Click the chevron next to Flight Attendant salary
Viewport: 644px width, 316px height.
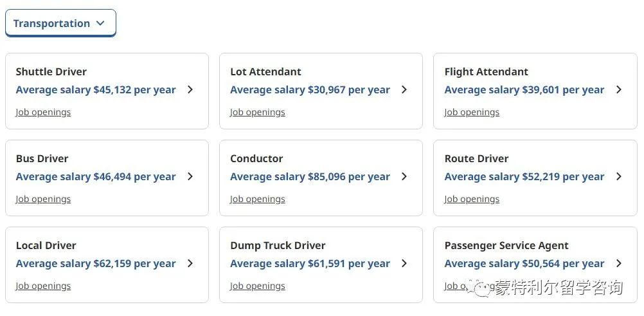(619, 89)
